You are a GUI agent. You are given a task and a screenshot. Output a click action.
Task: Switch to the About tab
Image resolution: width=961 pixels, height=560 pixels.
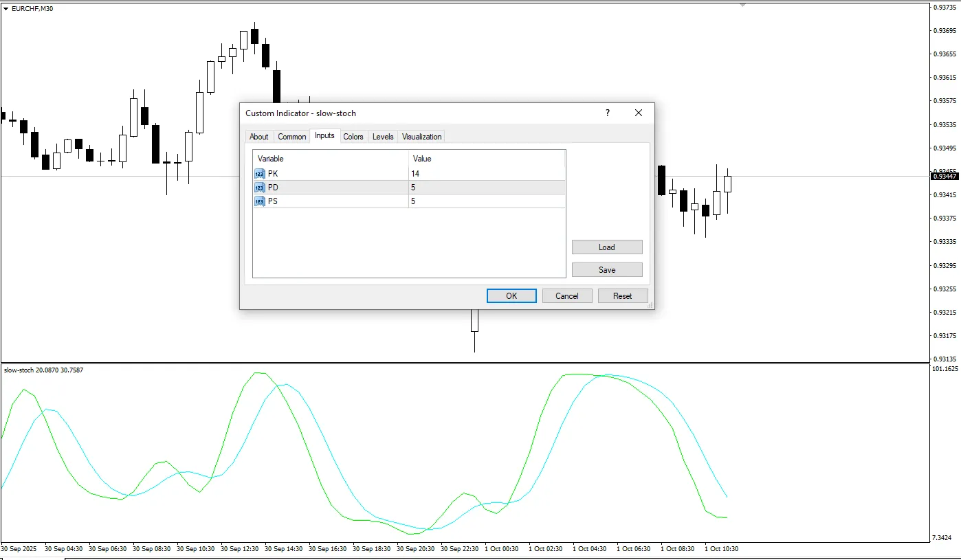pos(259,137)
